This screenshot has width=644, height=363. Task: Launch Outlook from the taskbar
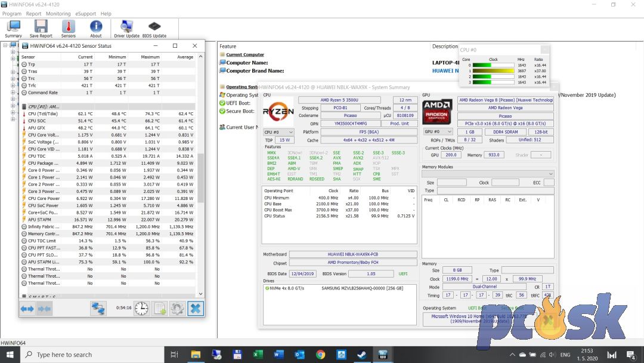click(x=299, y=355)
